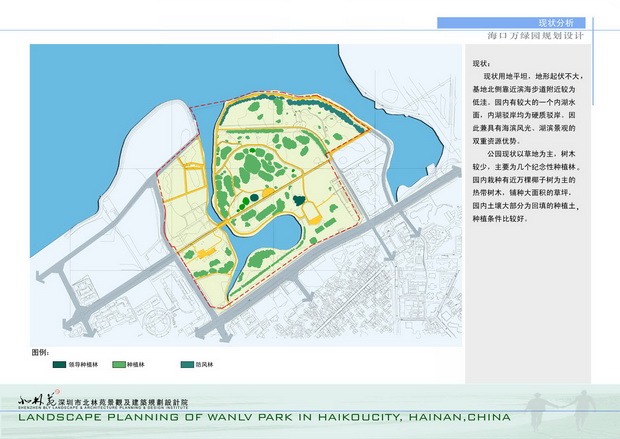Click the 现状分析 header tab

(x=555, y=21)
